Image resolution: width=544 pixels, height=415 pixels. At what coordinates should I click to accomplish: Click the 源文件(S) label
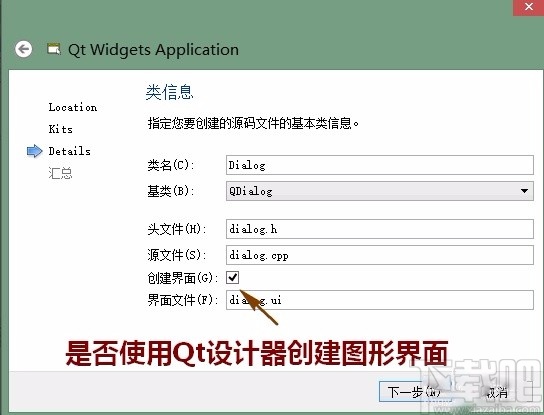point(177,255)
